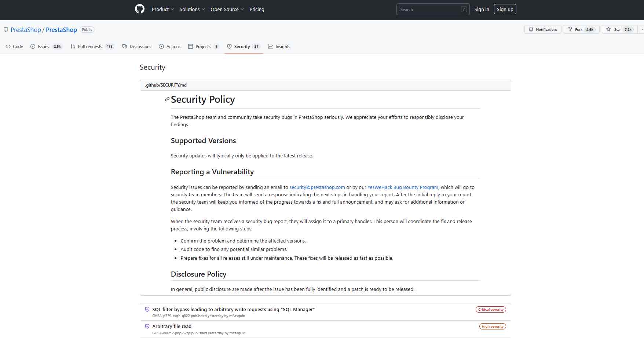Image resolution: width=644 pixels, height=339 pixels.
Task: Click the Fork count 4.6k
Action: 590,29
